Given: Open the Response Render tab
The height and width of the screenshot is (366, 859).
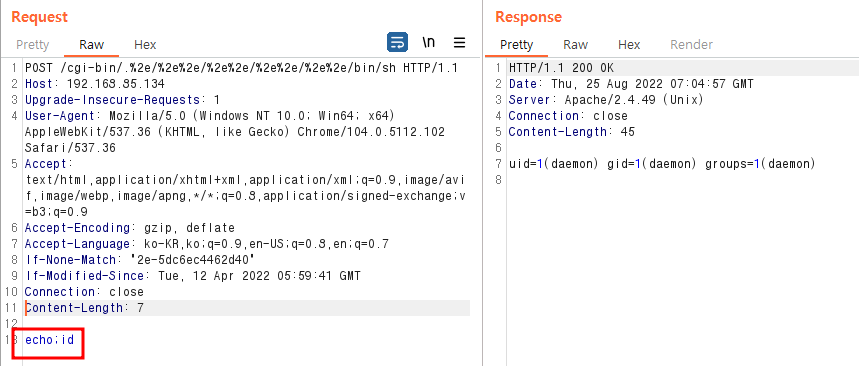Looking at the screenshot, I should pyautogui.click(x=691, y=44).
